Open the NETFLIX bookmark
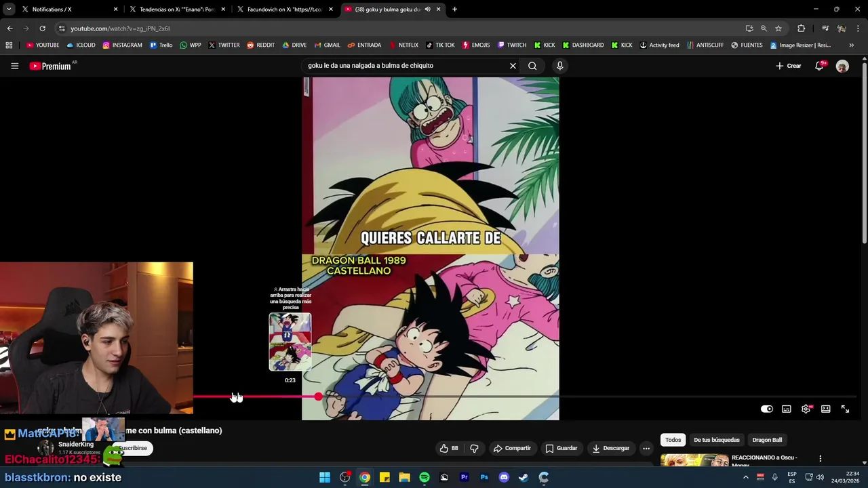The image size is (868, 488). point(403,45)
